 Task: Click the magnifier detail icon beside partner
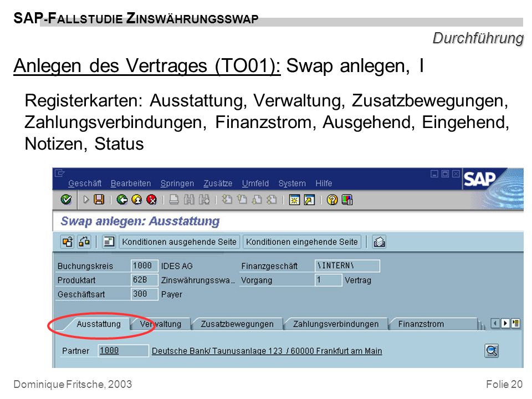(x=492, y=351)
